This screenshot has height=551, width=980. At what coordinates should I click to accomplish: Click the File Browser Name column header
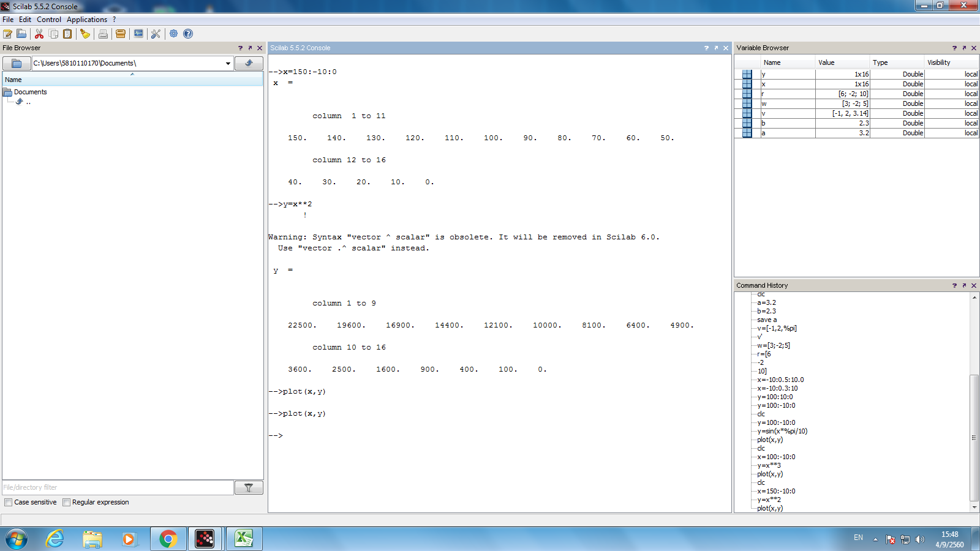pyautogui.click(x=133, y=80)
